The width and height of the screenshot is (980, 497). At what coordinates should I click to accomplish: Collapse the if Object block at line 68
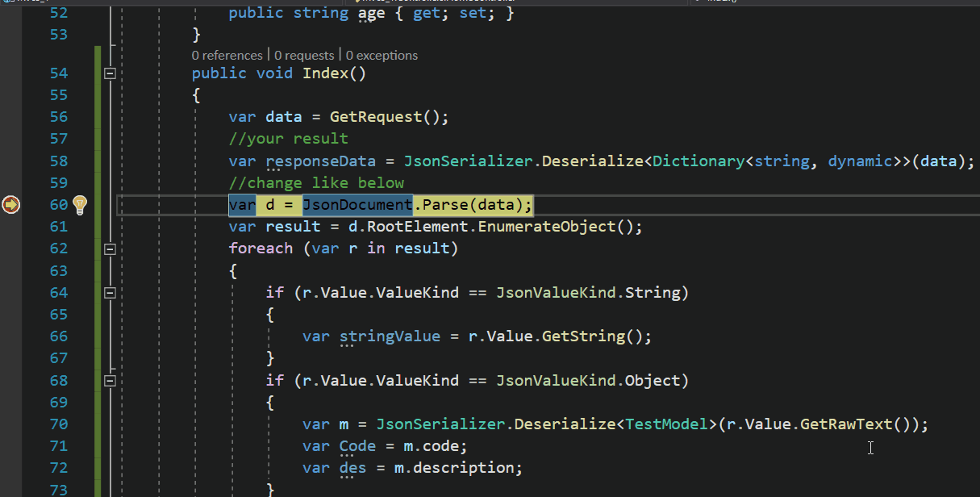pyautogui.click(x=110, y=380)
